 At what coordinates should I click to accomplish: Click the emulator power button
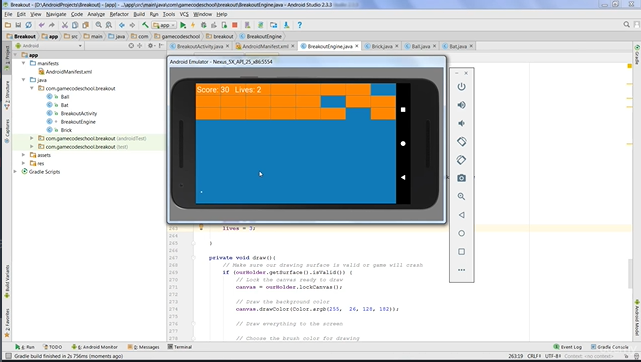tap(462, 87)
